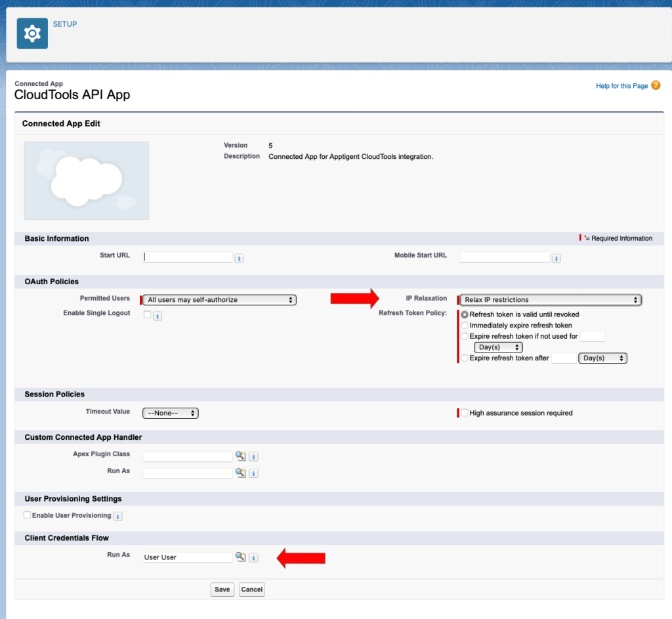This screenshot has height=619, width=672.
Task: Open the Mobile Start URL info icon
Action: (556, 258)
